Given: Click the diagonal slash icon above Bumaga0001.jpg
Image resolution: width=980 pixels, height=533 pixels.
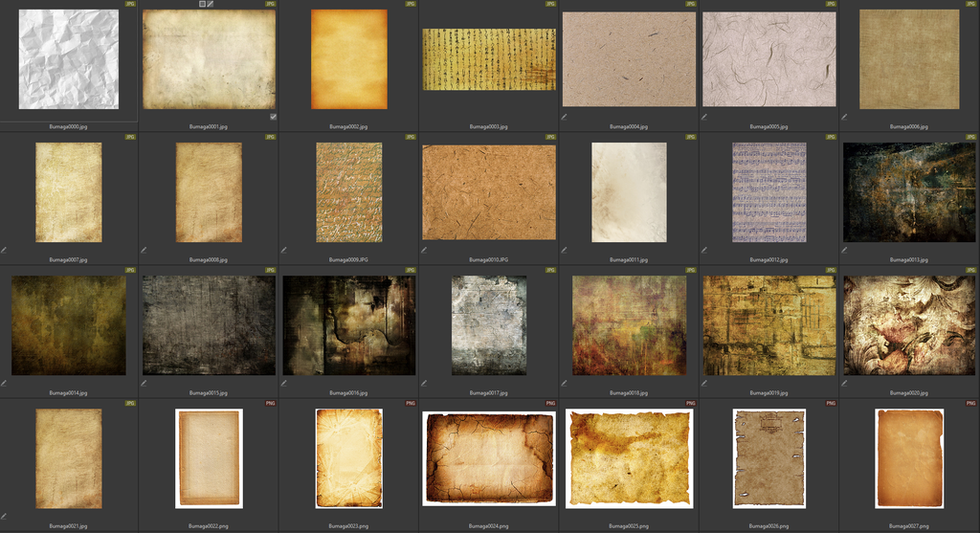Looking at the screenshot, I should pyautogui.click(x=211, y=4).
